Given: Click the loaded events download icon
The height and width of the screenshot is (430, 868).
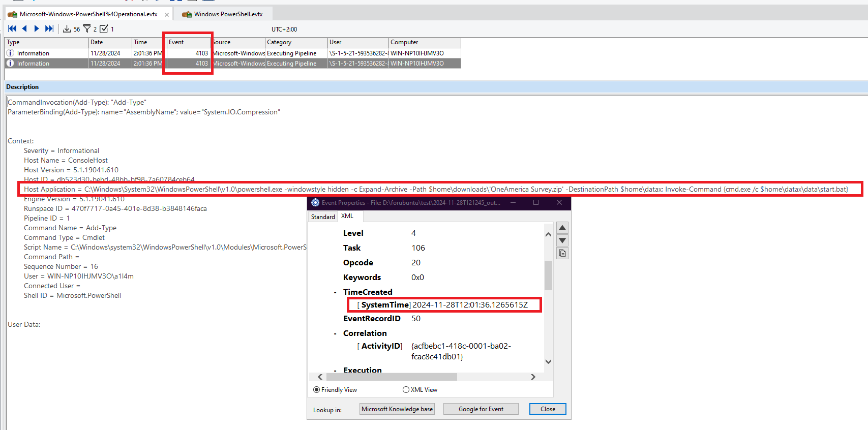Looking at the screenshot, I should (67, 29).
